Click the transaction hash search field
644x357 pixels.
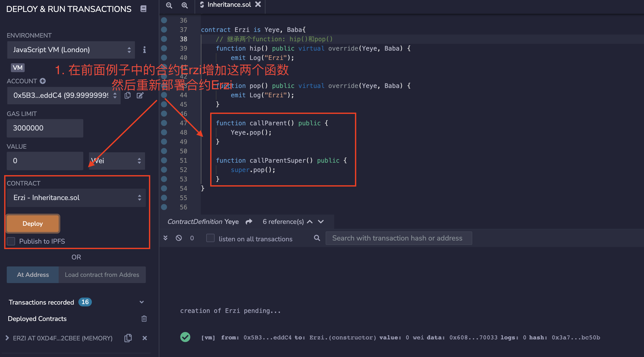399,238
